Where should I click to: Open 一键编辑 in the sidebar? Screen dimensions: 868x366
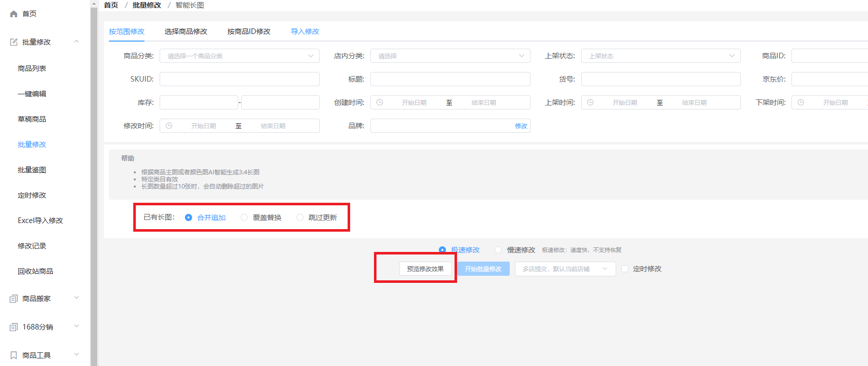click(32, 94)
